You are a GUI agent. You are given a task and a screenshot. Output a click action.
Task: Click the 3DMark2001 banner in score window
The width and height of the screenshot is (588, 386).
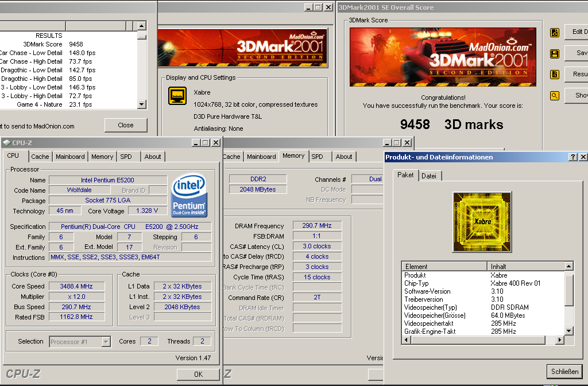point(443,57)
